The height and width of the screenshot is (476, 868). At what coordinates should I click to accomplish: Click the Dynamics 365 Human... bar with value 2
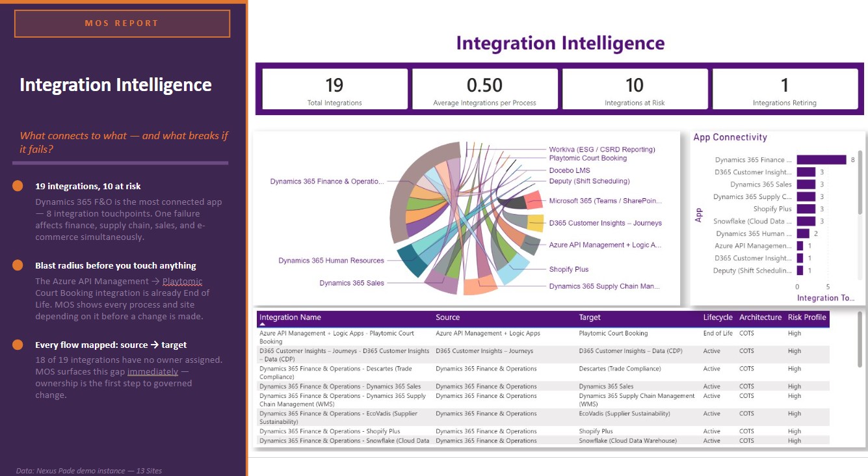click(803, 233)
